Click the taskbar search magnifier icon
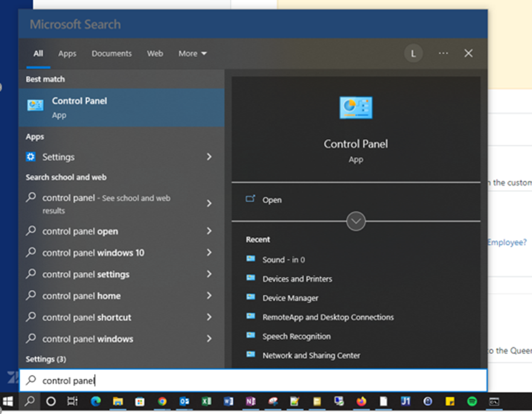 point(30,401)
